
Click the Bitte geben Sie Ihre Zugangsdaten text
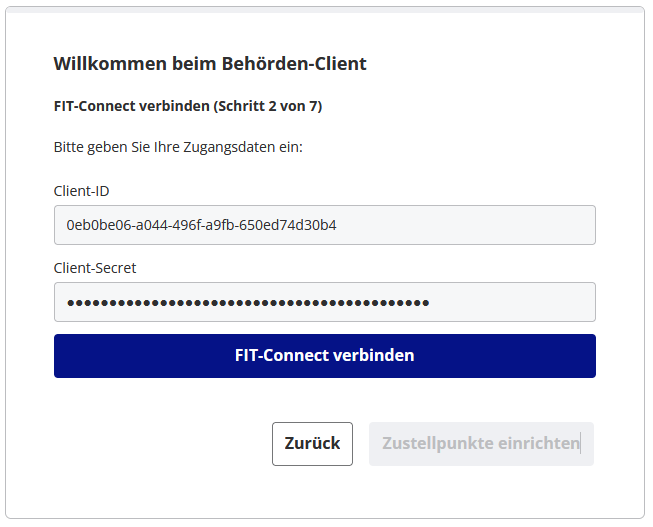point(178,147)
